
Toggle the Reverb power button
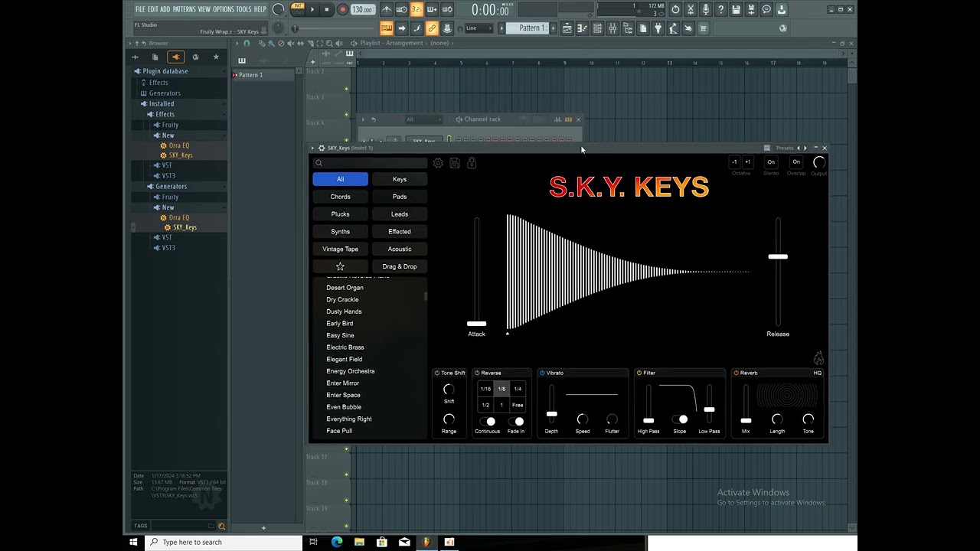736,373
